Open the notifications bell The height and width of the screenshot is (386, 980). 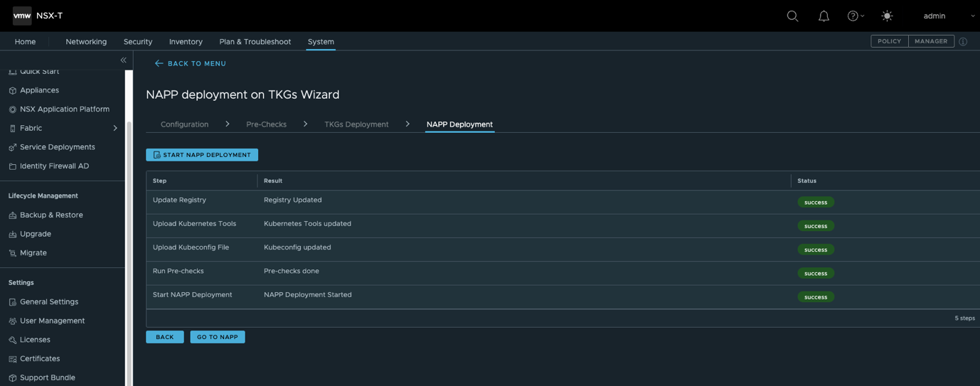[824, 16]
